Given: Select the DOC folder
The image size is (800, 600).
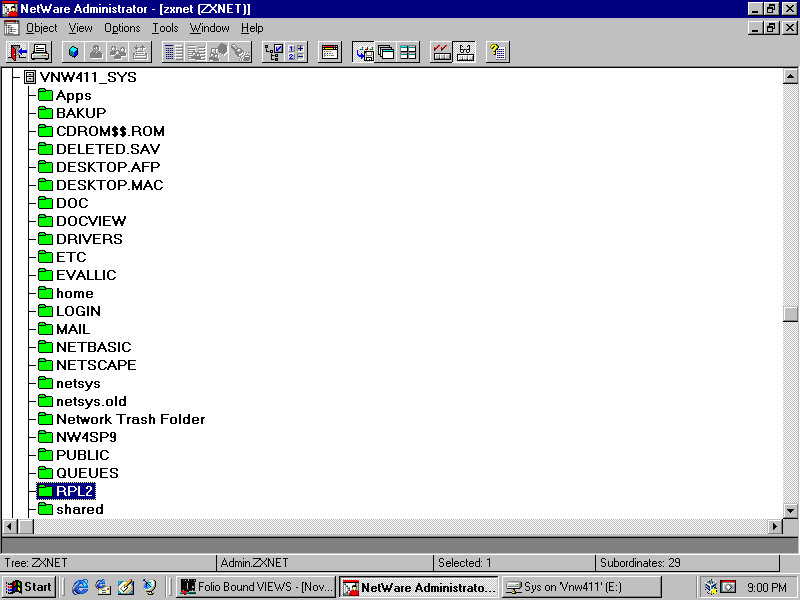Looking at the screenshot, I should pos(63,203).
